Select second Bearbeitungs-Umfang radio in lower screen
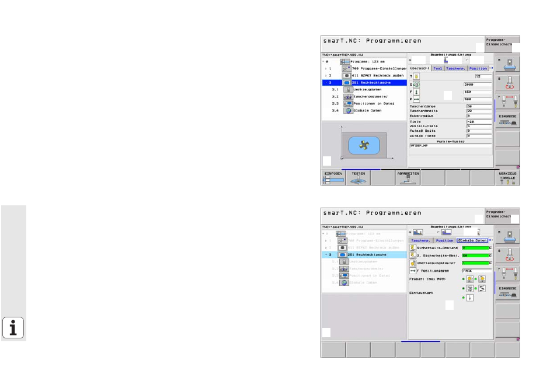 [438, 232]
